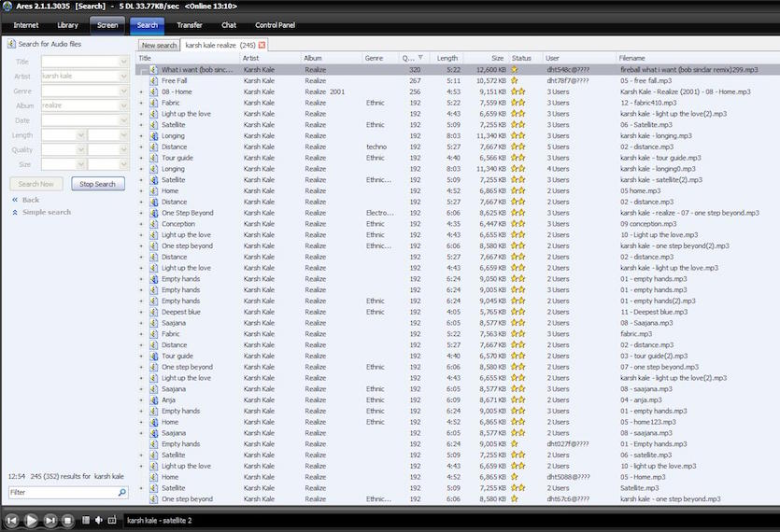
Task: Open the second Size dropdown
Action: pyautogui.click(x=123, y=164)
